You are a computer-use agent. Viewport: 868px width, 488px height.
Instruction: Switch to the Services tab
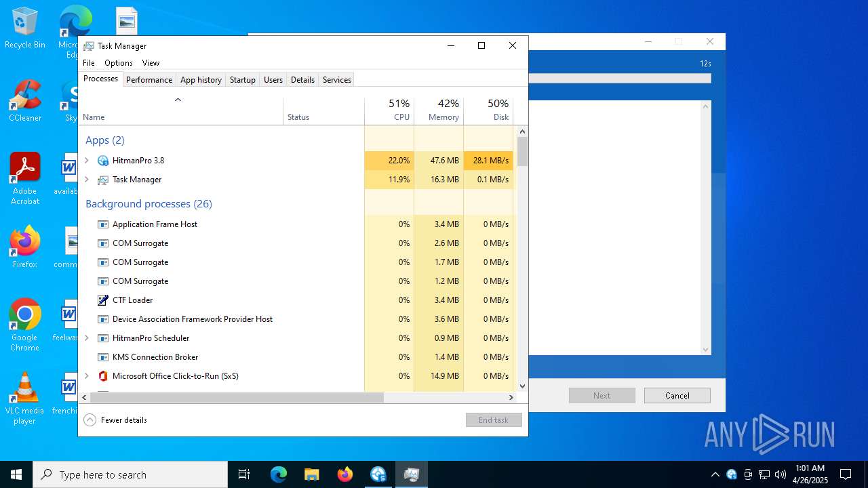click(337, 80)
